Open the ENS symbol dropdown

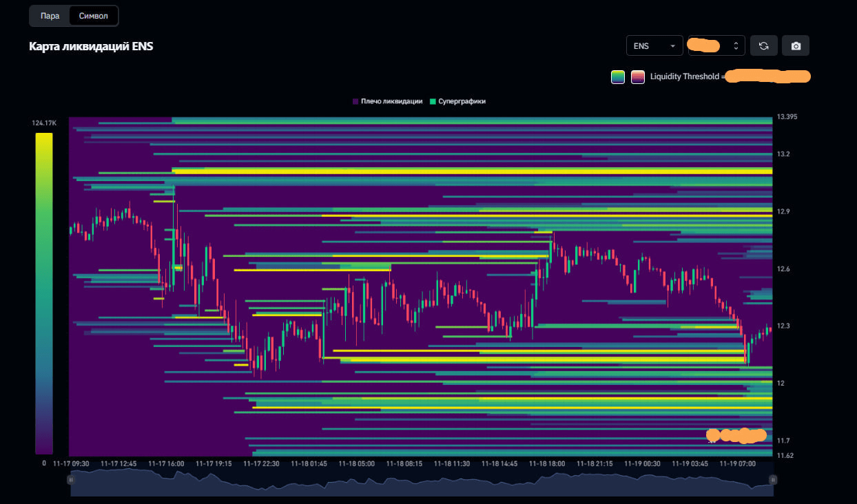pyautogui.click(x=654, y=45)
